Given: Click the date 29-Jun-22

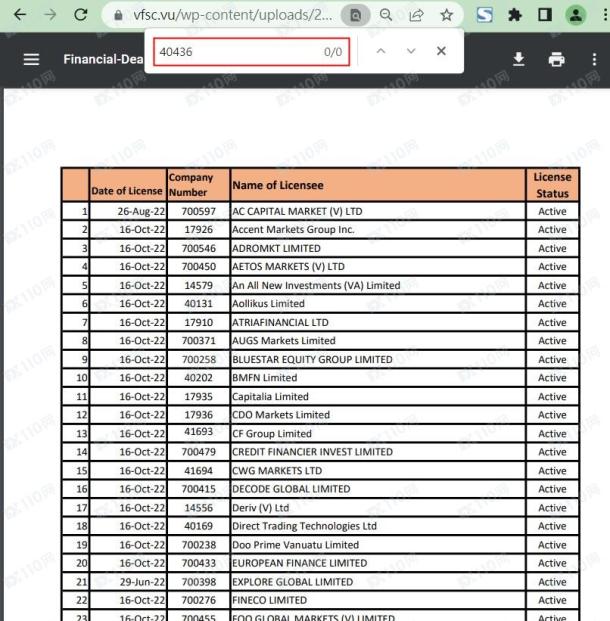Looking at the screenshot, I should 142,583.
